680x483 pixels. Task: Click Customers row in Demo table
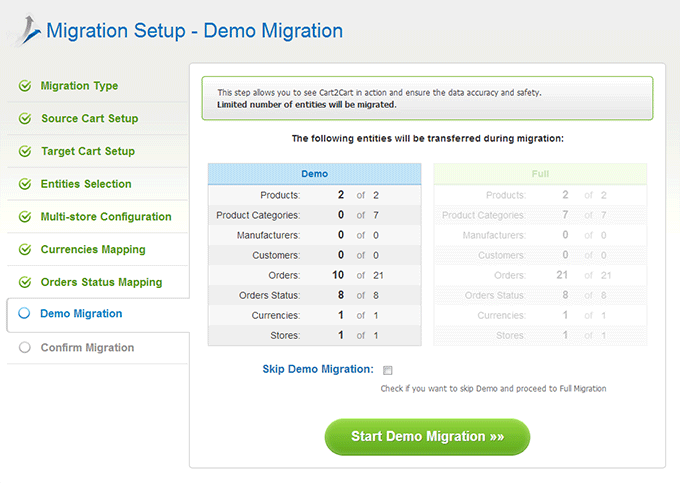pos(314,255)
